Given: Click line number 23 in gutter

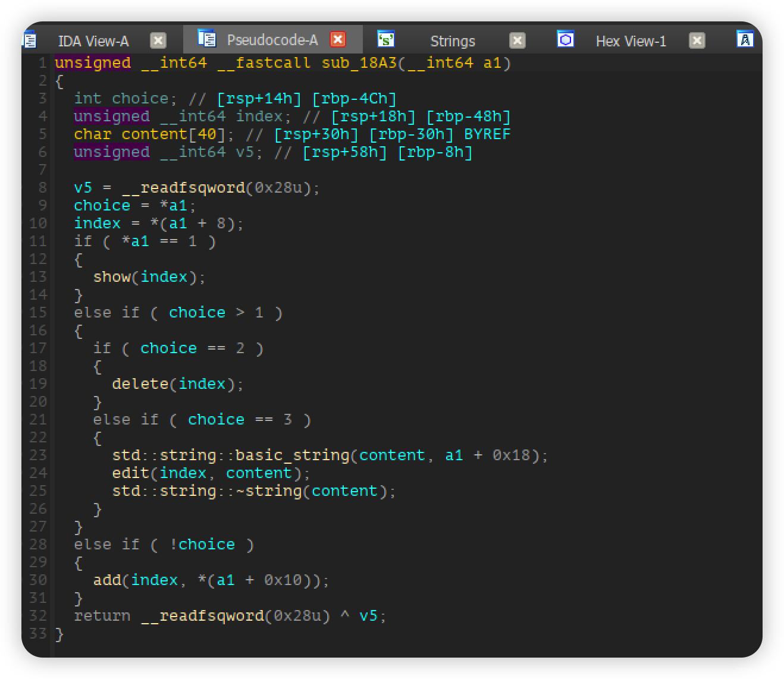Looking at the screenshot, I should 38,455.
